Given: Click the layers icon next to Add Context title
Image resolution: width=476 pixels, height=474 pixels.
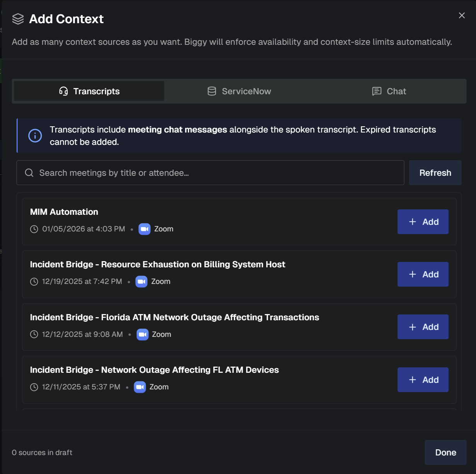Looking at the screenshot, I should (x=18, y=19).
